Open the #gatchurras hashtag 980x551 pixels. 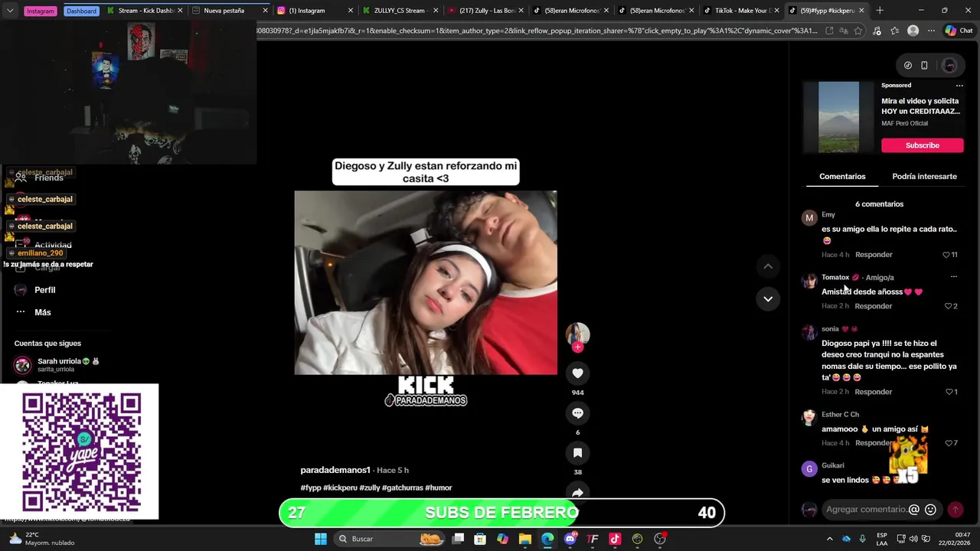tap(402, 487)
